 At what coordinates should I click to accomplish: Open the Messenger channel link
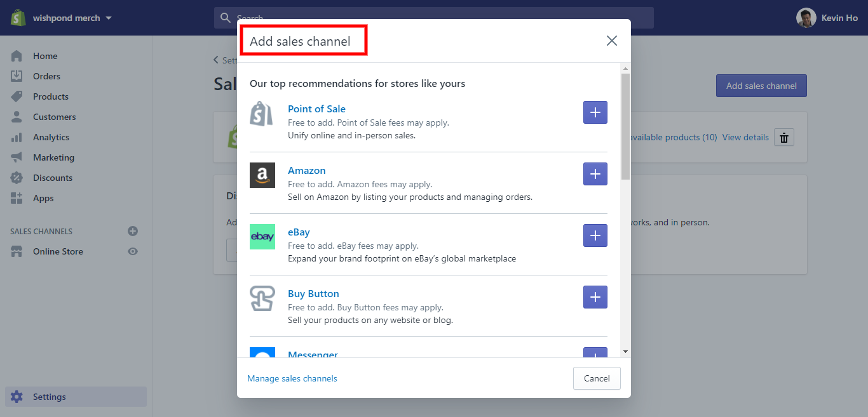point(313,354)
